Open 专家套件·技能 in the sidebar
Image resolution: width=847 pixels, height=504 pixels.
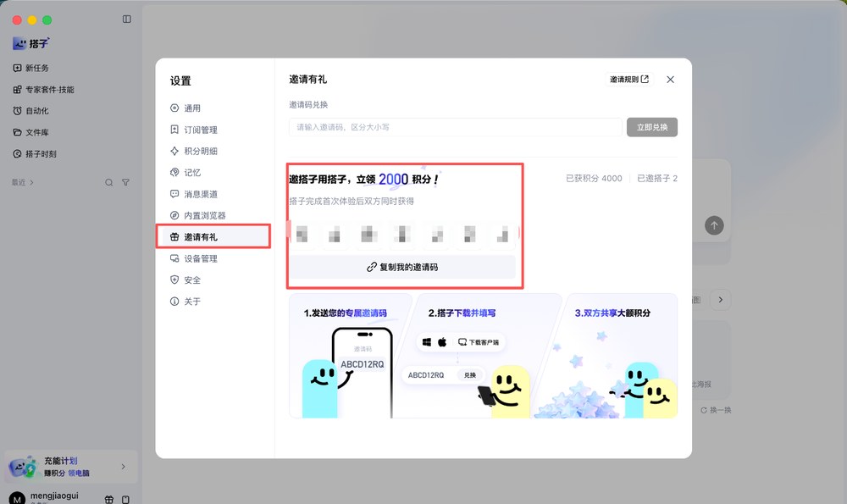tap(43, 90)
